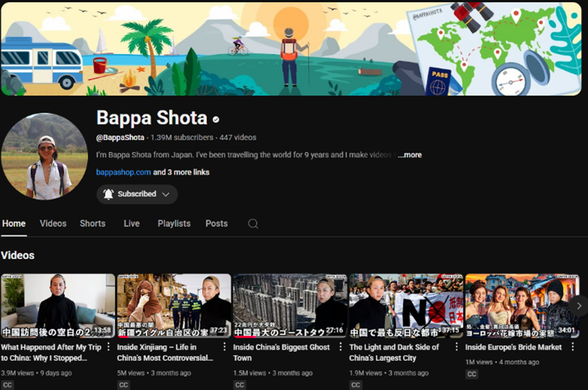Click the verified badge next to Bappa Shota
This screenshot has width=588, height=390.
[x=216, y=119]
